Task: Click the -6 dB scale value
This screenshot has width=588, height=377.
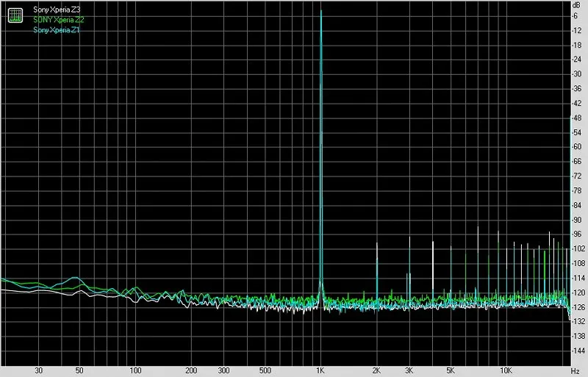Action: pyautogui.click(x=576, y=15)
